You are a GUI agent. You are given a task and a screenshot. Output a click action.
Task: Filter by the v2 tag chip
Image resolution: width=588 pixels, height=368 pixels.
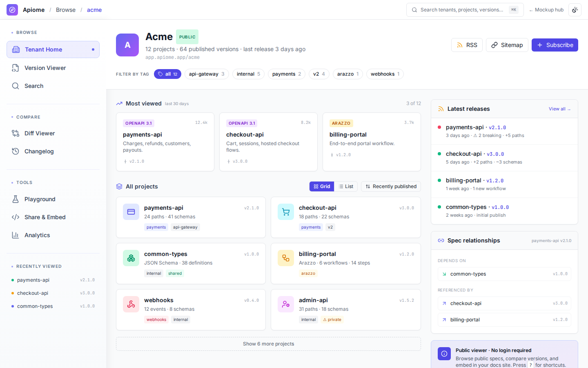point(319,74)
